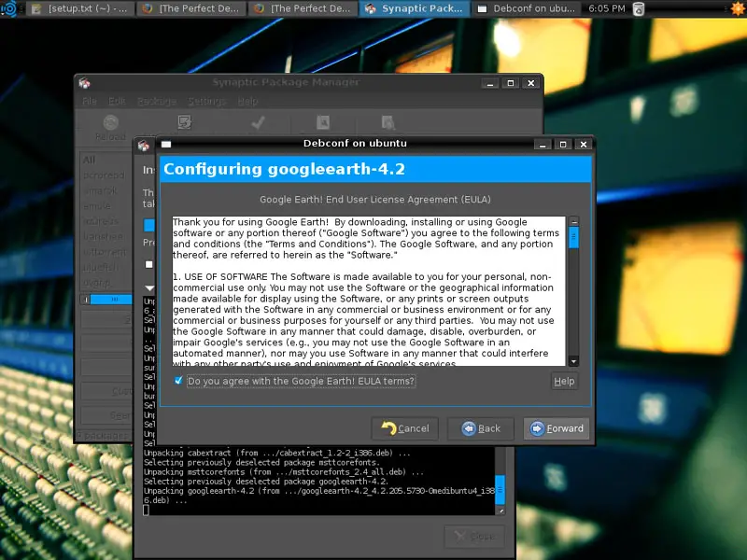Switch to the second Perfect Desktop Firefox task
The width and height of the screenshot is (747, 560).
[303, 8]
